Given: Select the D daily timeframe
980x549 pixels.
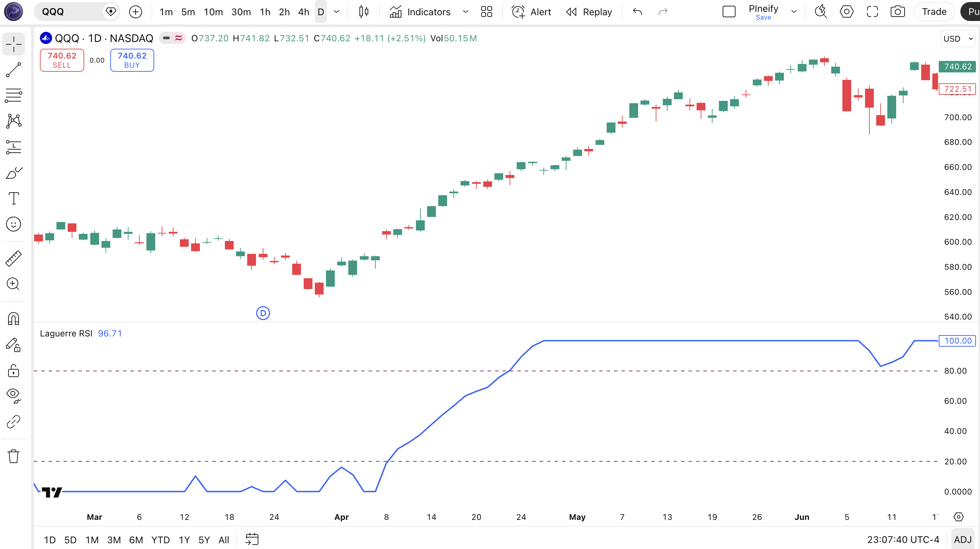Looking at the screenshot, I should (x=321, y=12).
